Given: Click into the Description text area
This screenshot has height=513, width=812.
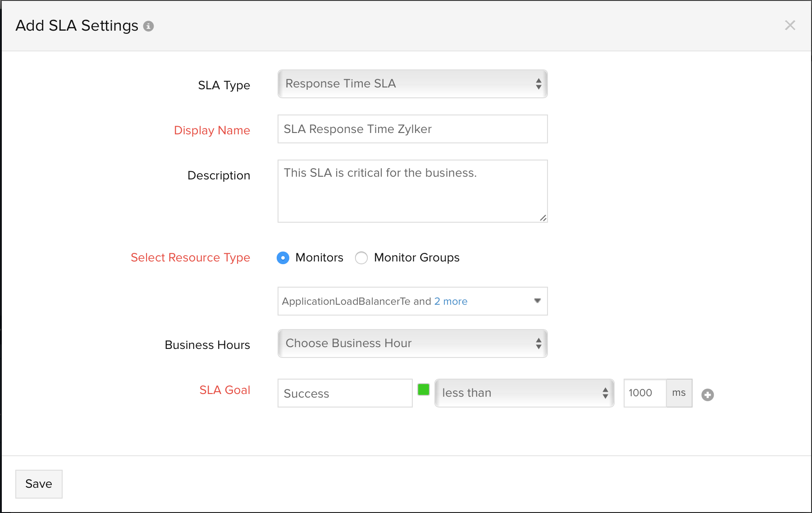Looking at the screenshot, I should tap(412, 191).
